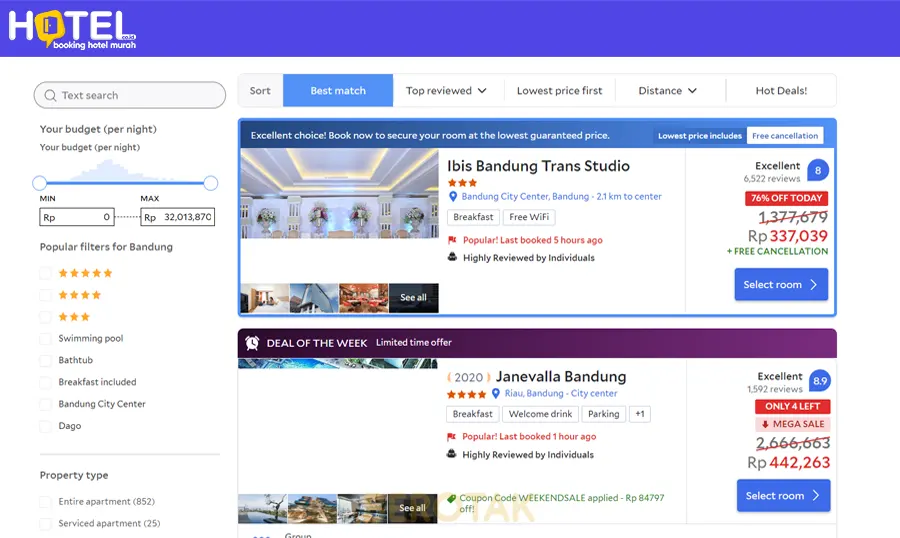Click See all photos for Janevalla Bandung
This screenshot has height=538, width=900.
[x=412, y=508]
